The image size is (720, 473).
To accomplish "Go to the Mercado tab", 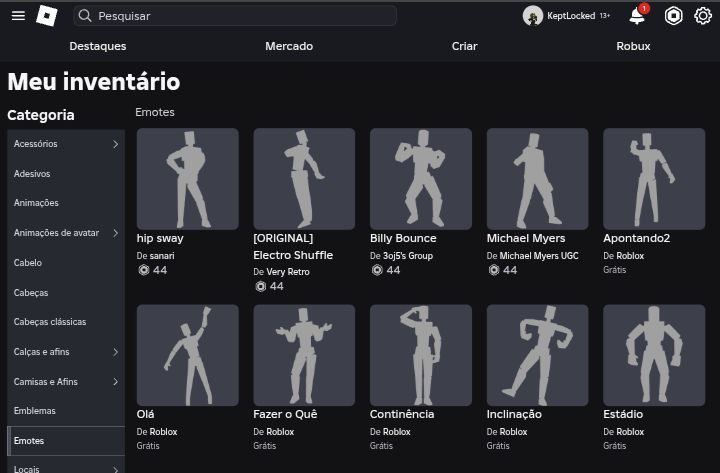I will pos(289,46).
